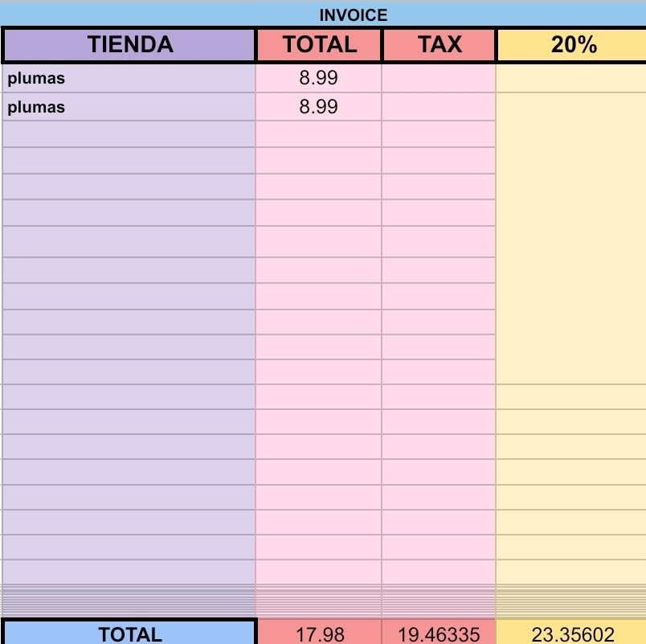
Task: Click empty TAX cell in third row
Action: coord(439,134)
